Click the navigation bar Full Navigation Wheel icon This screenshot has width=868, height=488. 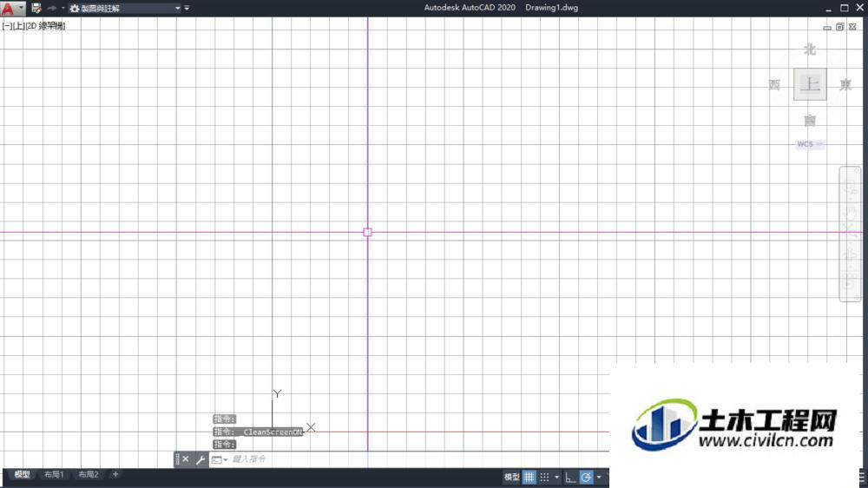[850, 188]
